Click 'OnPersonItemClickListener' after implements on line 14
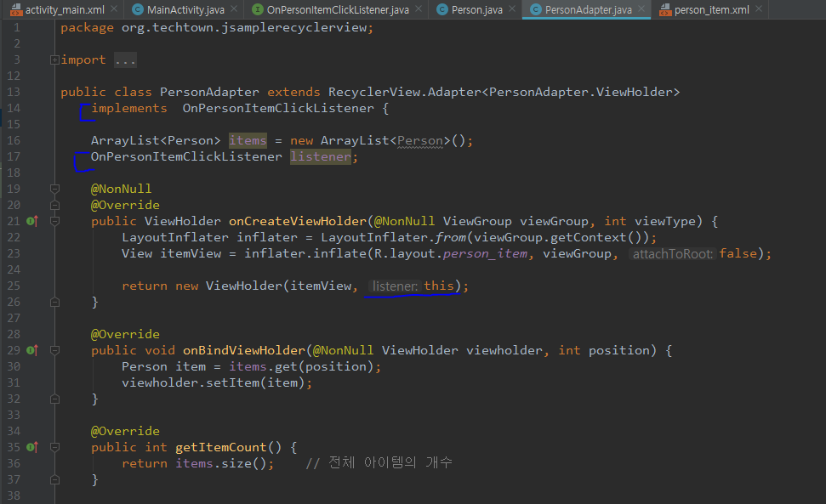Viewport: 826px width, 504px height. click(x=278, y=109)
